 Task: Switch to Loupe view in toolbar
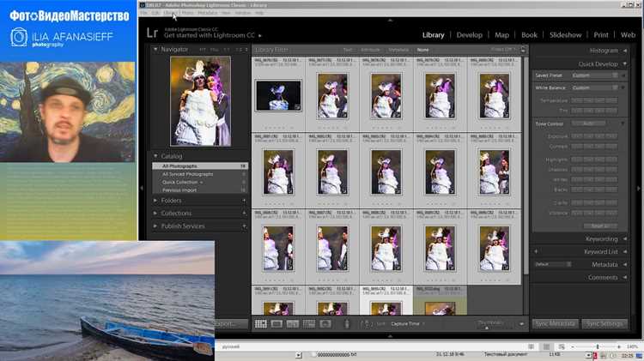(x=276, y=324)
